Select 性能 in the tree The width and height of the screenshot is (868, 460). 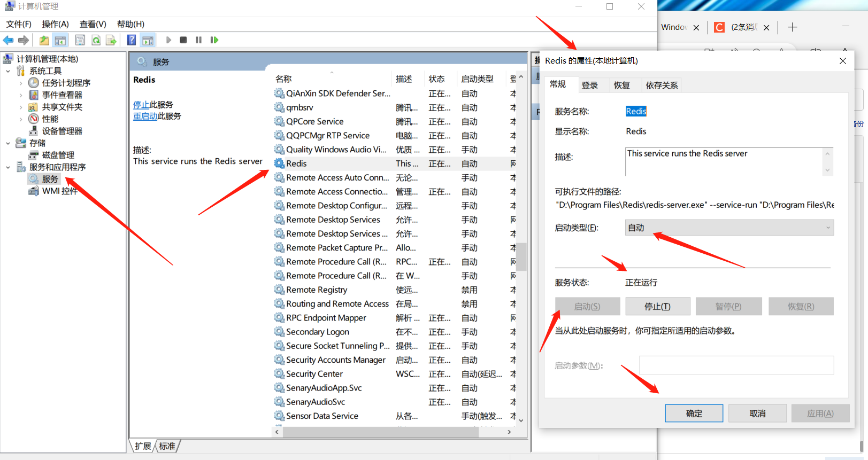click(50, 119)
